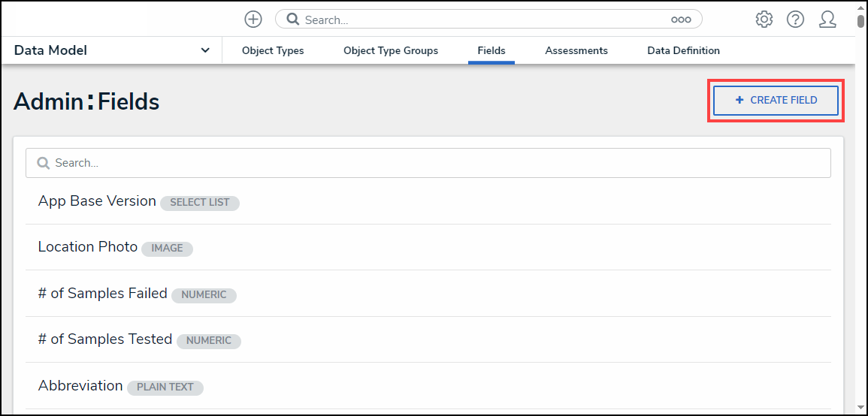Click the magnifier icon in fields search box
The width and height of the screenshot is (868, 416).
coord(44,163)
